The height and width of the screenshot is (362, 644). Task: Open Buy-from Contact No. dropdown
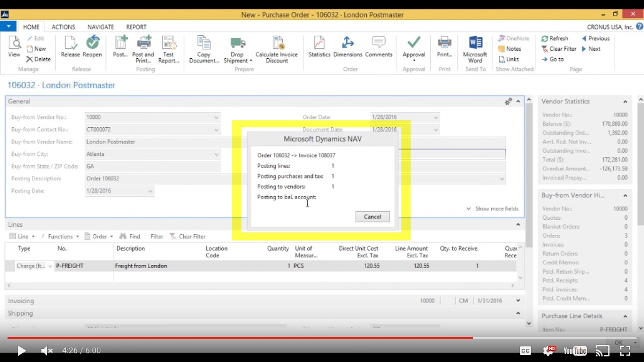click(x=216, y=130)
